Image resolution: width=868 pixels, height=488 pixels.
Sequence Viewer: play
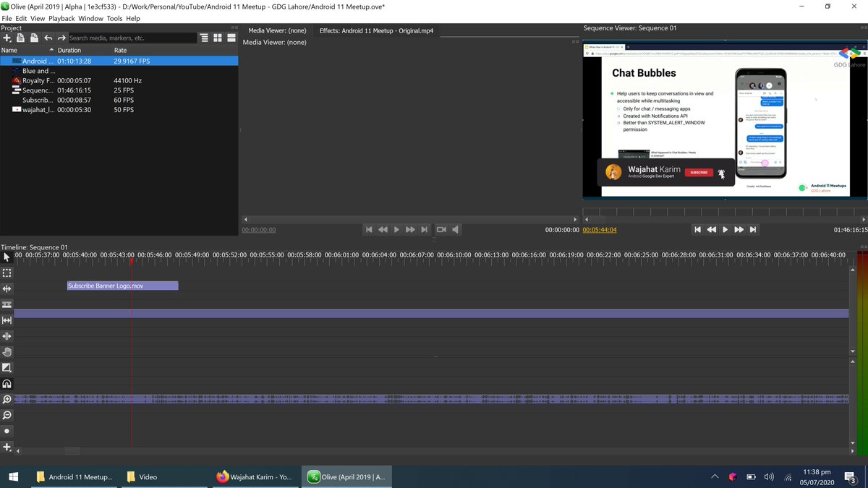(x=725, y=229)
